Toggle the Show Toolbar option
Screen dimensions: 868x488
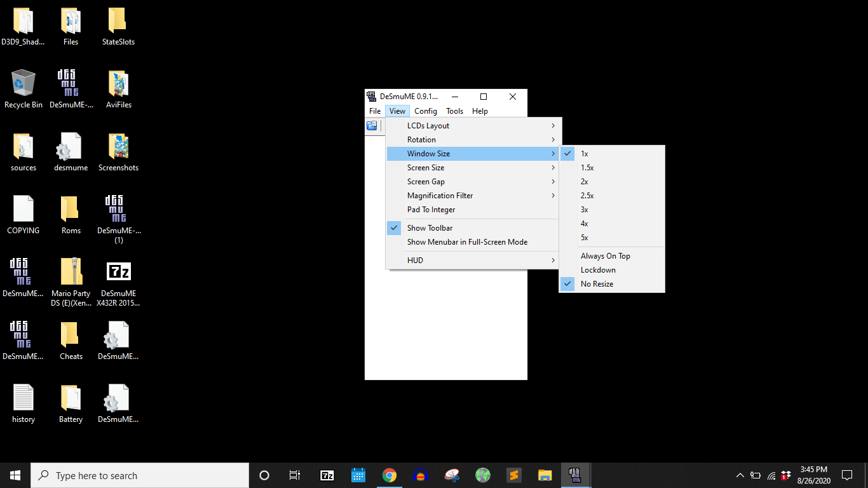[x=472, y=228]
